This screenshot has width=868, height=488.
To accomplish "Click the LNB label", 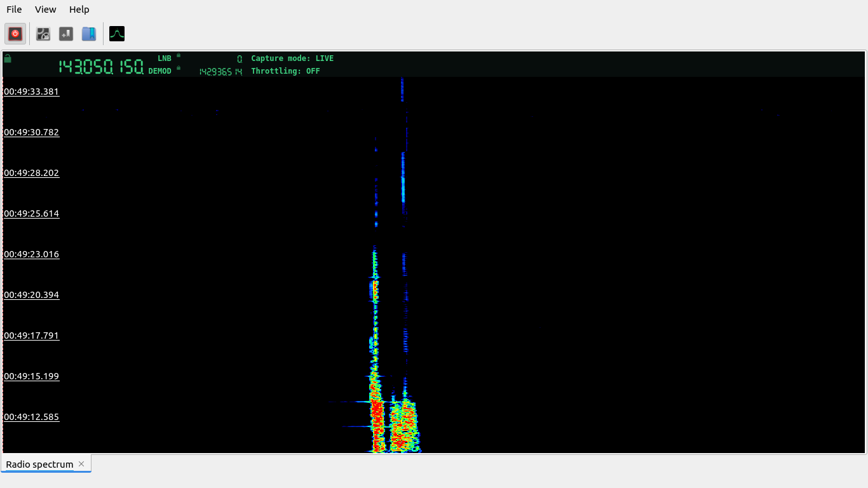I will (x=165, y=58).
